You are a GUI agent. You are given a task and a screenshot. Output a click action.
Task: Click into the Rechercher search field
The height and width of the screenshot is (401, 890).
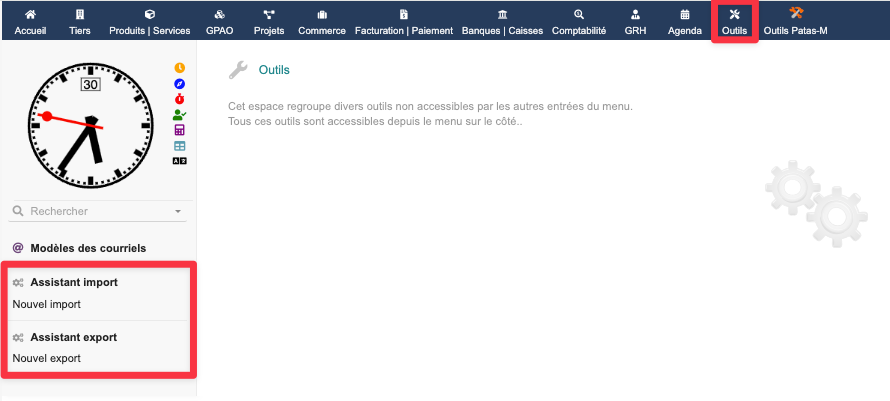point(90,211)
